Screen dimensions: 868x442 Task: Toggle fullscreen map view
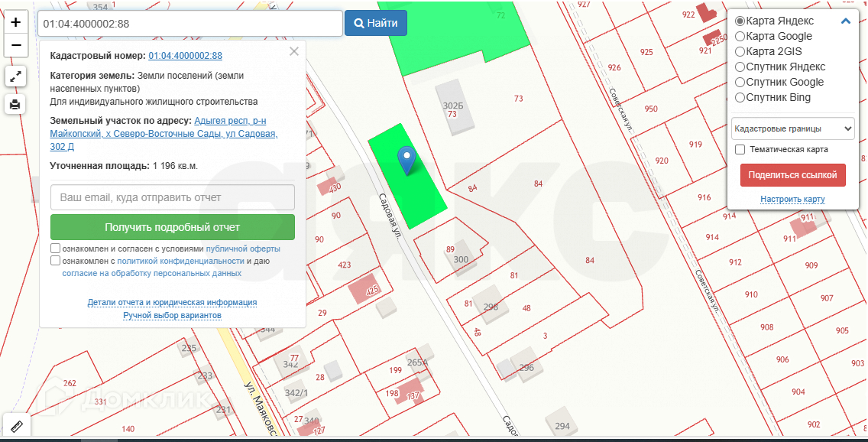(x=15, y=76)
